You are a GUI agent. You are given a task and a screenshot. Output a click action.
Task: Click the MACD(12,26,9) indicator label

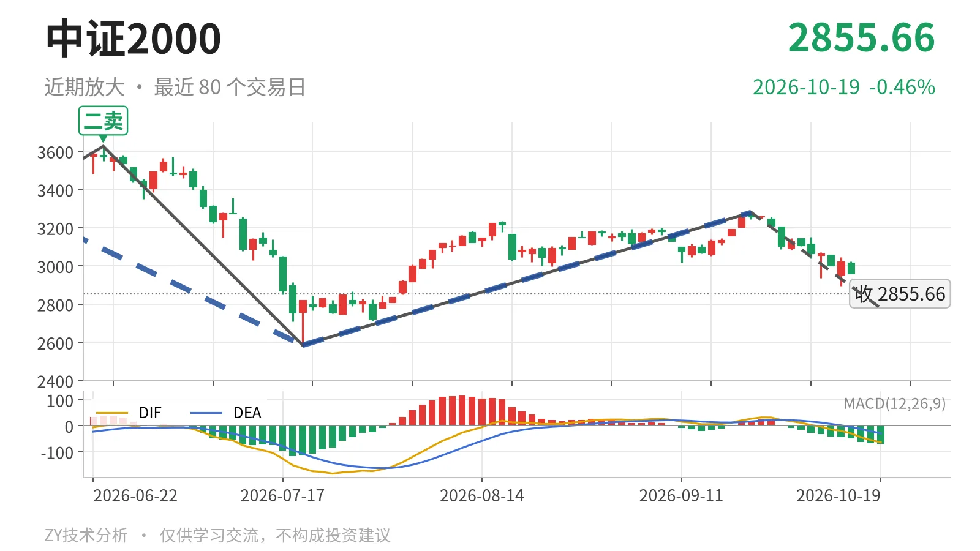[x=894, y=403]
